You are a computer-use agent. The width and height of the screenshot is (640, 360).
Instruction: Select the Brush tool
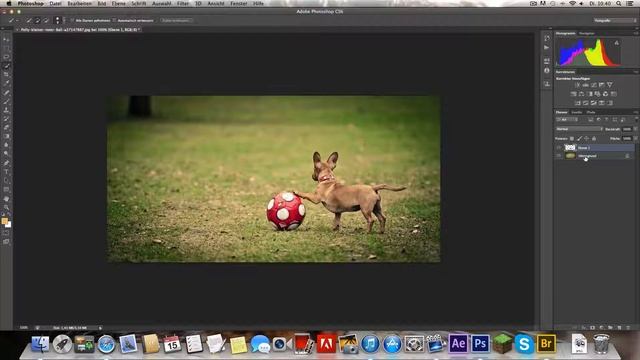point(7,101)
